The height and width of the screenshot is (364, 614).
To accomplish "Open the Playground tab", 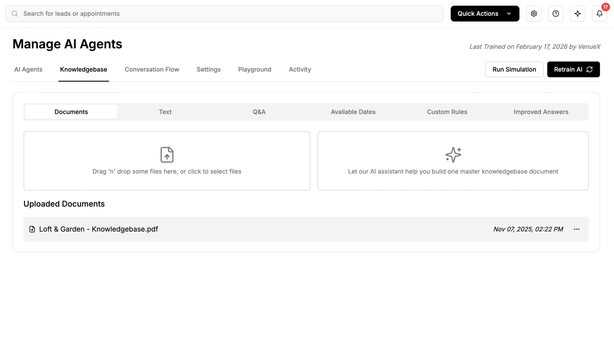I will pos(254,69).
